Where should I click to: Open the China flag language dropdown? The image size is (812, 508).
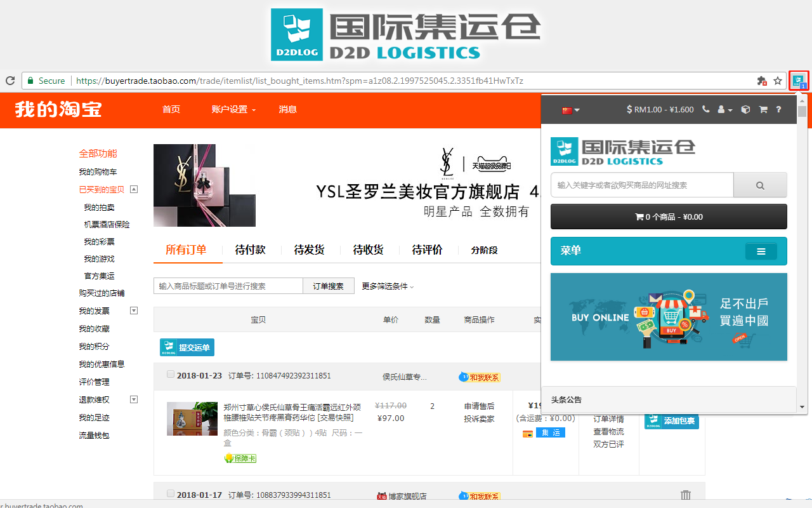coord(570,110)
